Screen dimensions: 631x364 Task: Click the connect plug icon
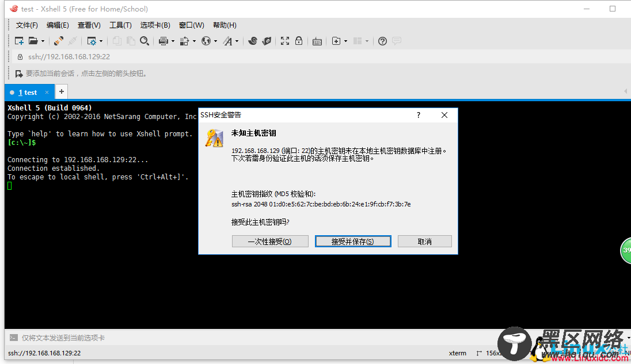pos(58,41)
